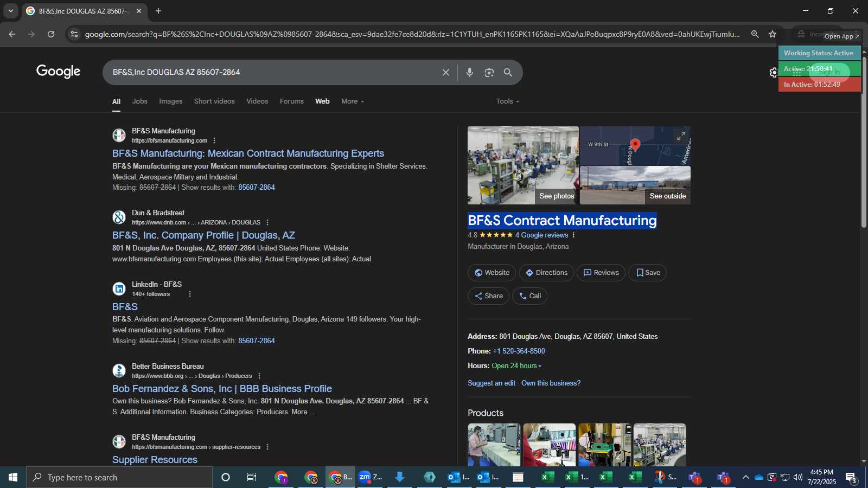Open more options for Supplier Resources result

click(267, 447)
